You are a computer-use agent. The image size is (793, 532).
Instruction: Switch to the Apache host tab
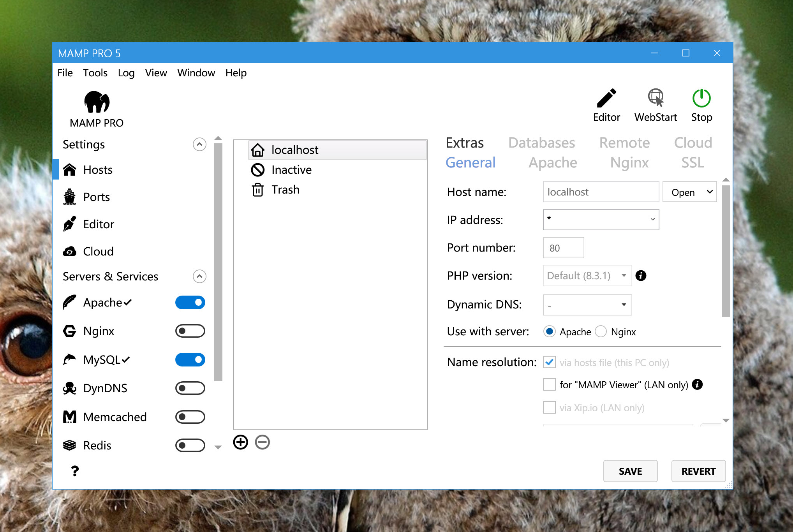pyautogui.click(x=553, y=163)
